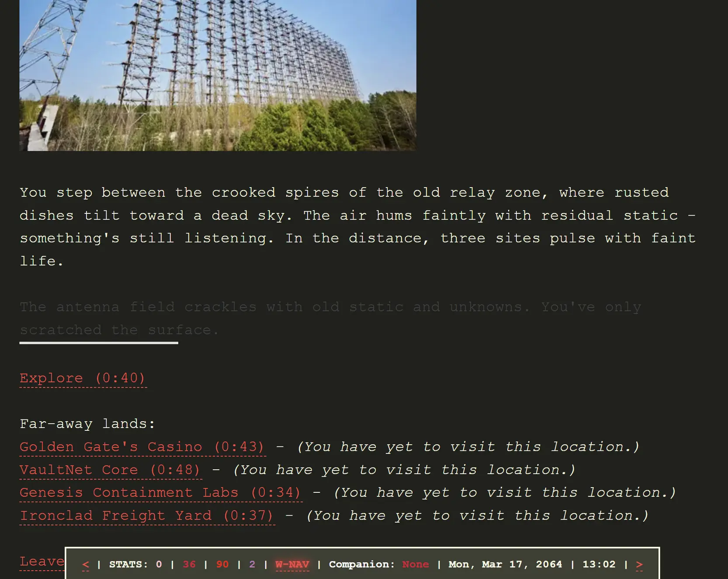The height and width of the screenshot is (579, 728).
Task: Click the red stat value 36
Action: (x=189, y=565)
